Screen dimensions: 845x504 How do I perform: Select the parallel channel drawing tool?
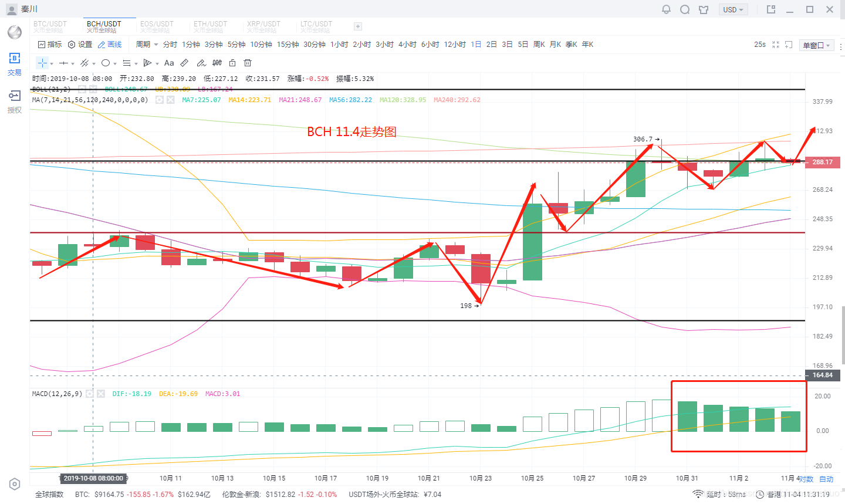pos(84,63)
